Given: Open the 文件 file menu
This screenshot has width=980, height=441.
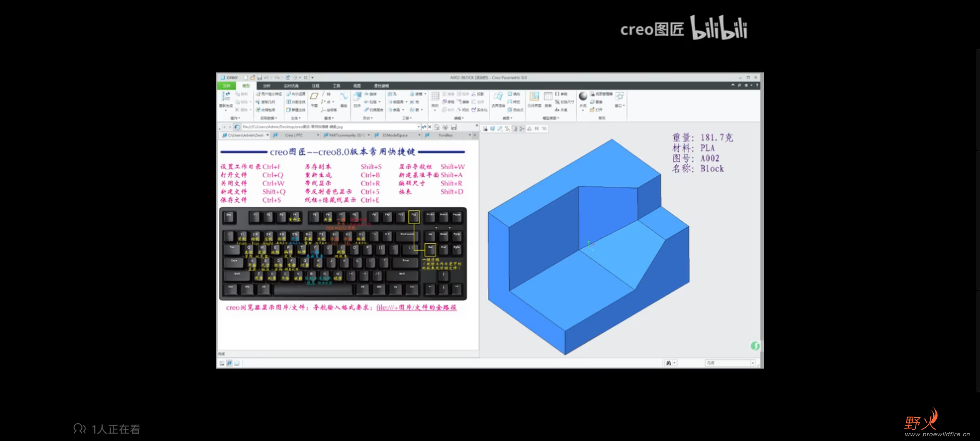Looking at the screenshot, I should pos(227,86).
